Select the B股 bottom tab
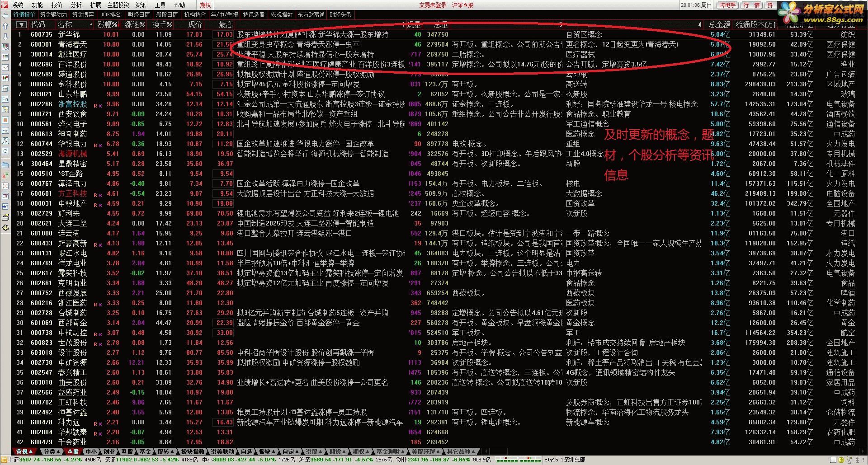 pyautogui.click(x=127, y=451)
